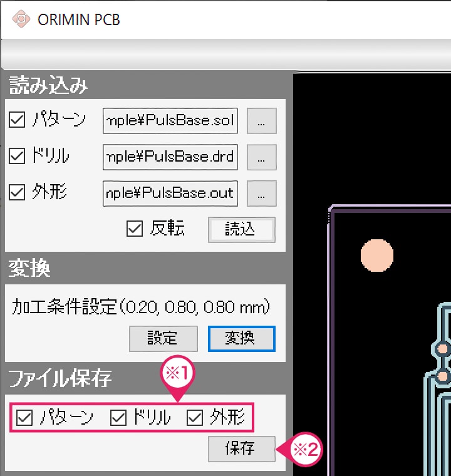Select the large pink circle on PCB canvas
451x476 pixels.
pyautogui.click(x=377, y=255)
